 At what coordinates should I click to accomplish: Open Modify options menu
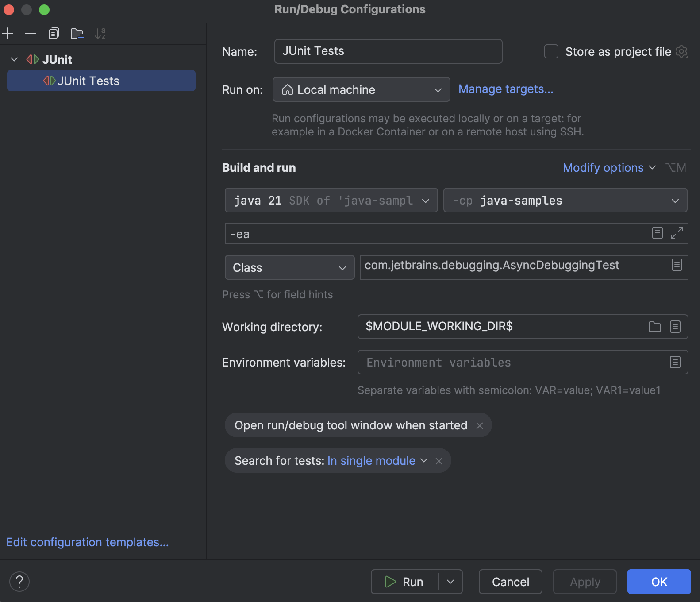point(609,168)
